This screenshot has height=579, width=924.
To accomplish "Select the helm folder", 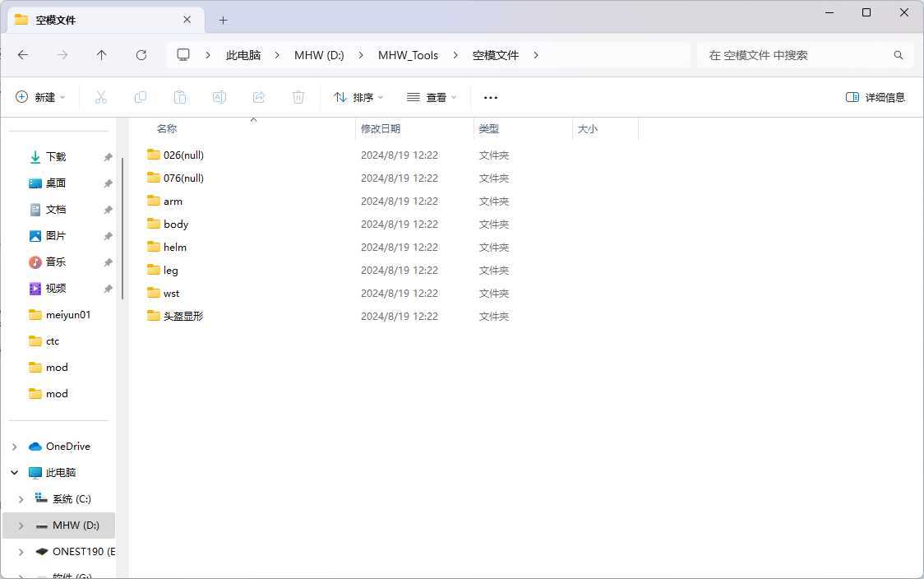I will 175,248.
